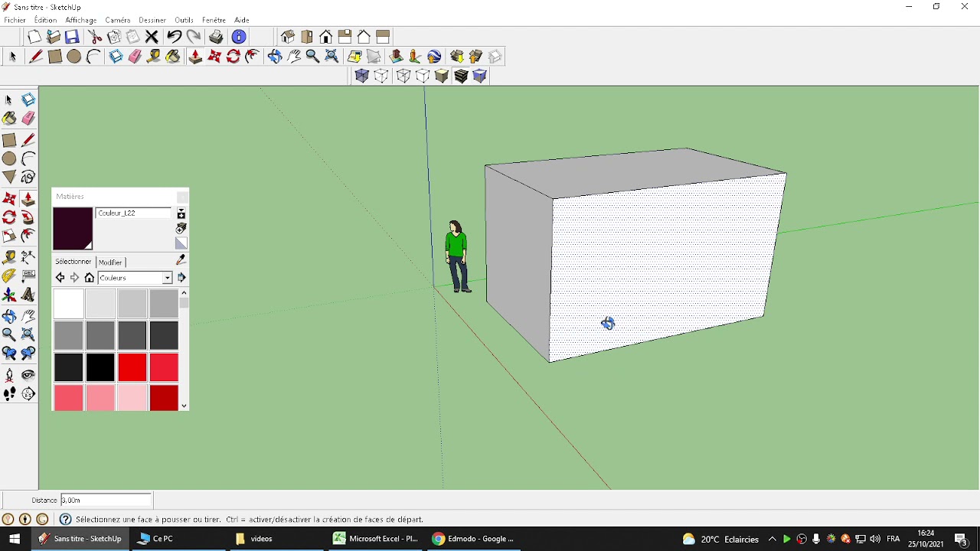Screen dimensions: 980x551
Task: Click the Cut scissors icon
Action: pyautogui.click(x=95, y=37)
